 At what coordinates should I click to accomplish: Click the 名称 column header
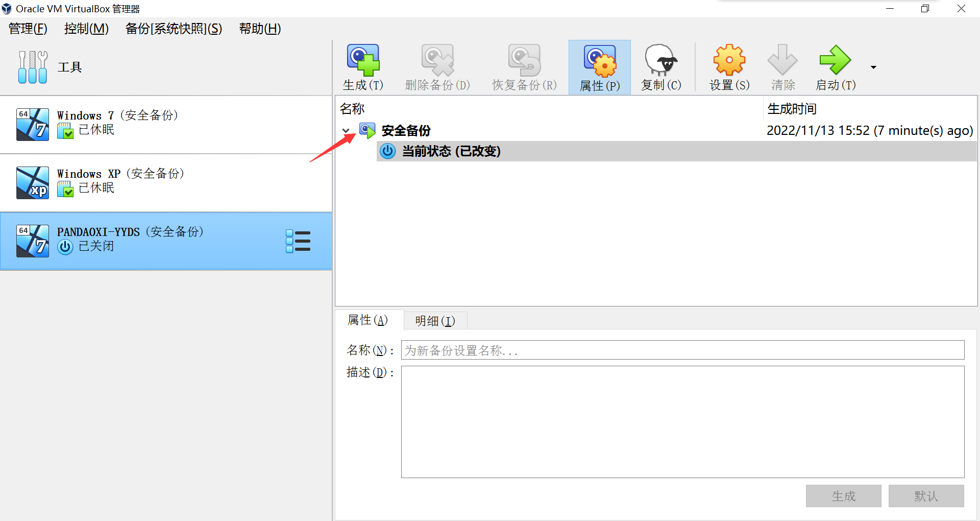coord(549,109)
